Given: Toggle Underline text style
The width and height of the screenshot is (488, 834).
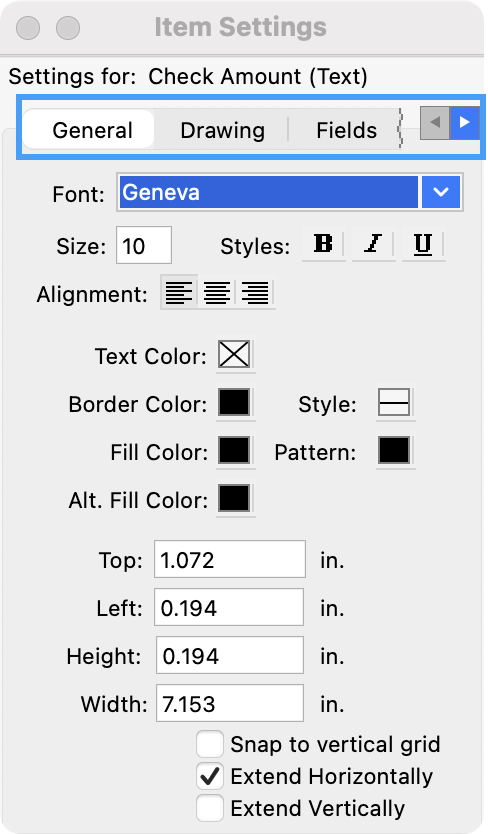Looking at the screenshot, I should pyautogui.click(x=423, y=244).
